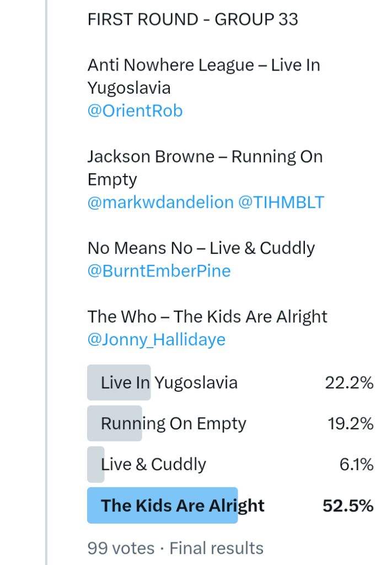
Task: Click the bold 52.5% result percentage
Action: [x=348, y=505]
